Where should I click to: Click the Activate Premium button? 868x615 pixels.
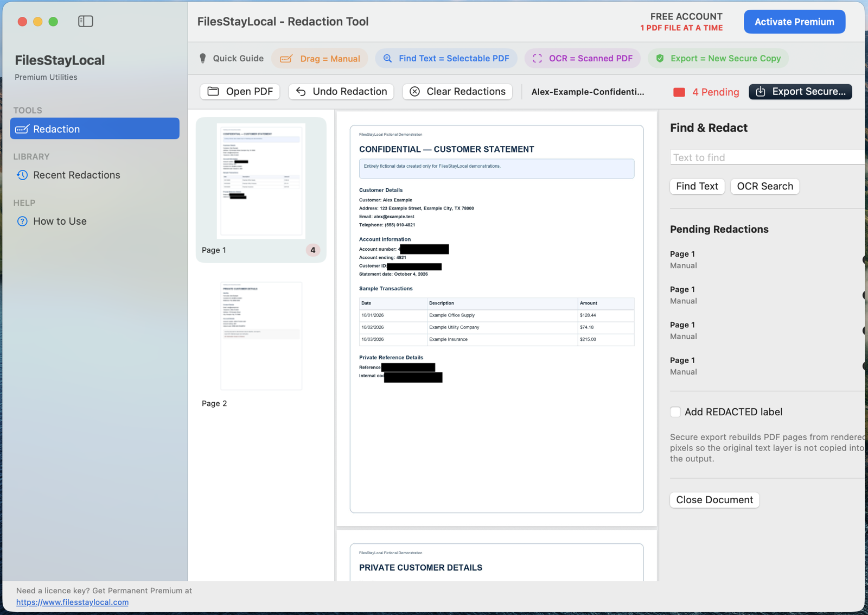[794, 22]
